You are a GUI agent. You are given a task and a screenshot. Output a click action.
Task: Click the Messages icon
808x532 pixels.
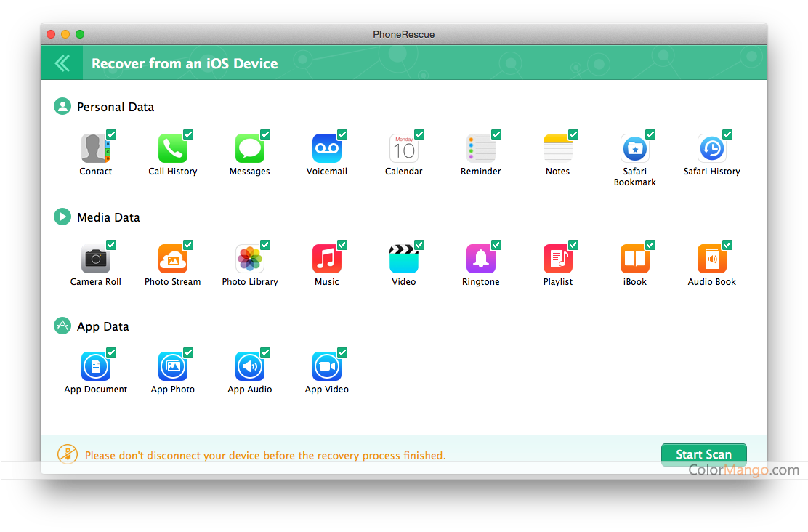(x=249, y=148)
